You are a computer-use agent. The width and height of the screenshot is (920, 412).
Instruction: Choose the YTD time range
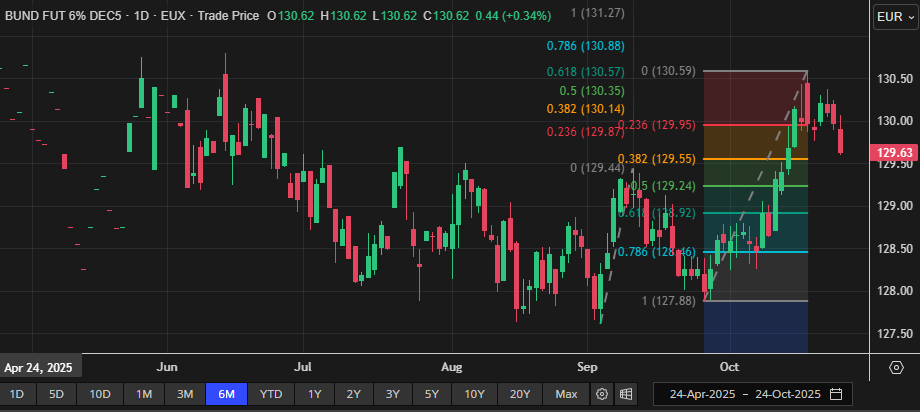pyautogui.click(x=271, y=394)
